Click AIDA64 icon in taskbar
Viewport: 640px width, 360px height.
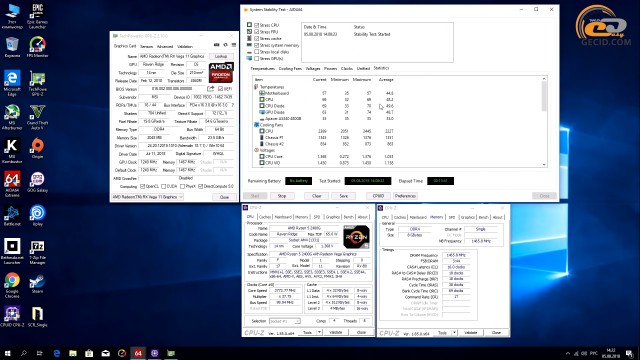(138, 353)
